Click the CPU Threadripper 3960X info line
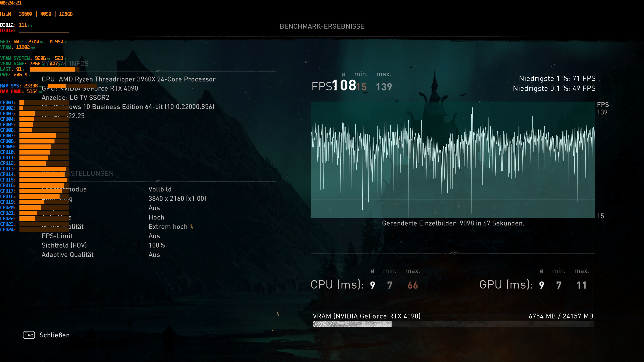Viewport: 644px width, 362px height. click(x=128, y=79)
